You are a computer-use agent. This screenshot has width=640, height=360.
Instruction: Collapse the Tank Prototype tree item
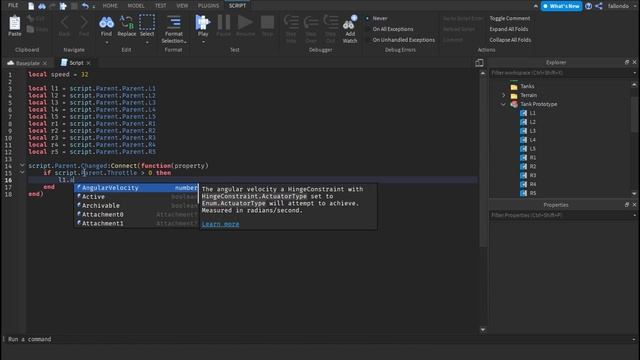coord(503,104)
